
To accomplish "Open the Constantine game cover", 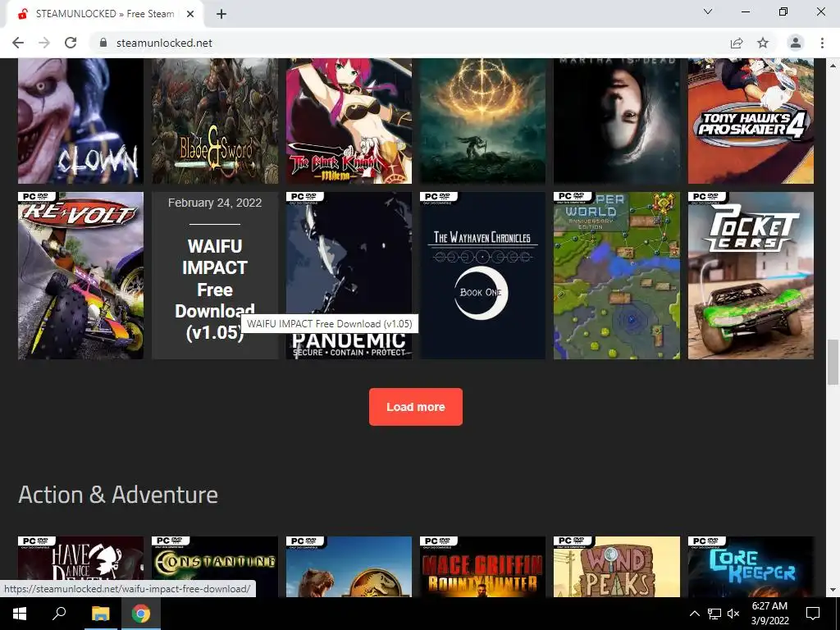I will pos(215,567).
